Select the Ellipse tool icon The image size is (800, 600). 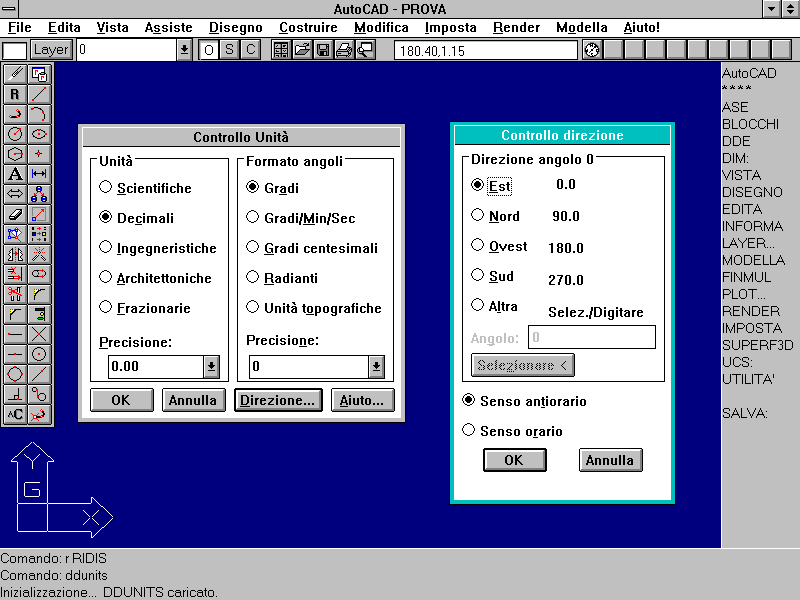(x=39, y=134)
